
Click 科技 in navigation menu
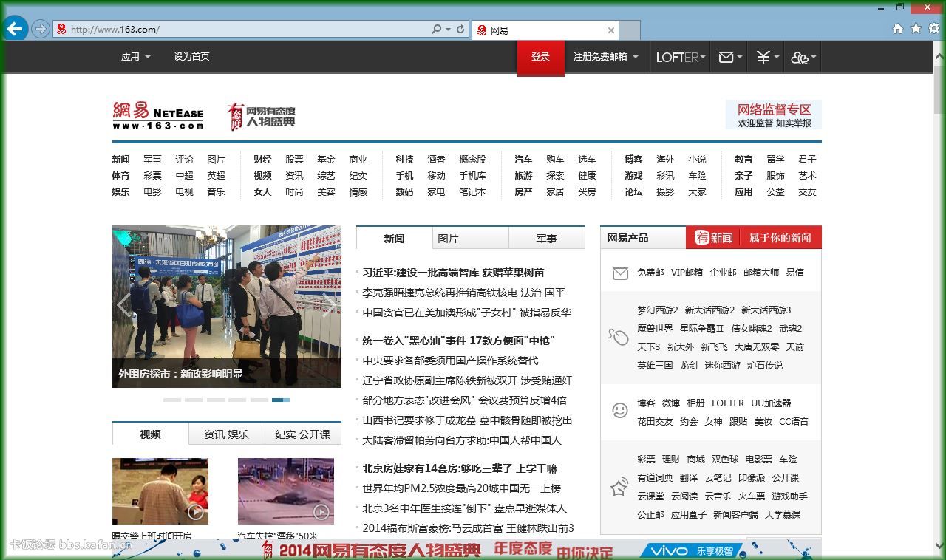(404, 160)
